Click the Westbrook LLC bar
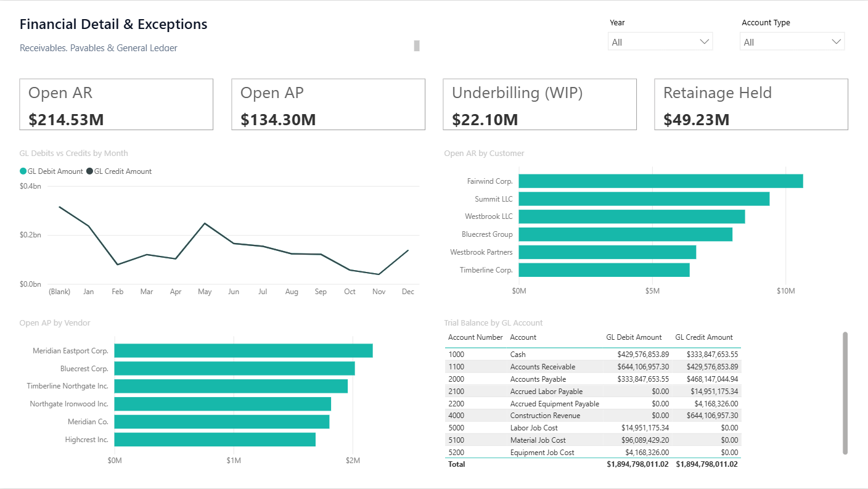 coord(632,217)
